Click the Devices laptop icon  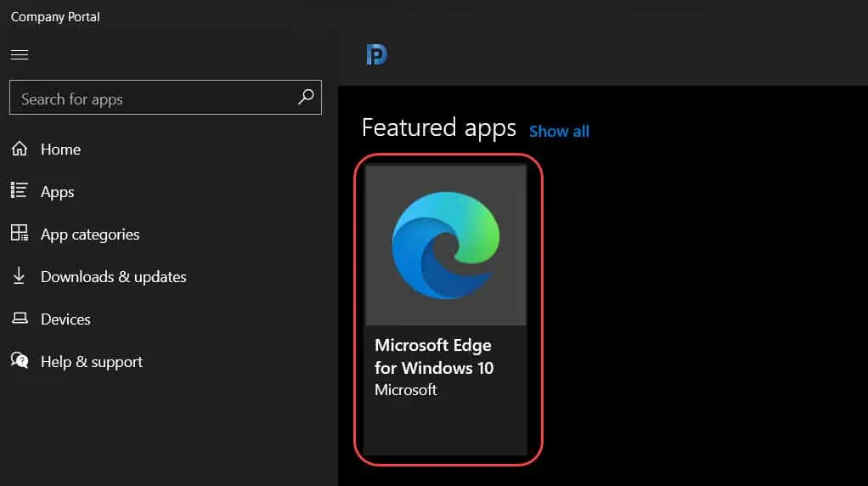pyautogui.click(x=20, y=318)
